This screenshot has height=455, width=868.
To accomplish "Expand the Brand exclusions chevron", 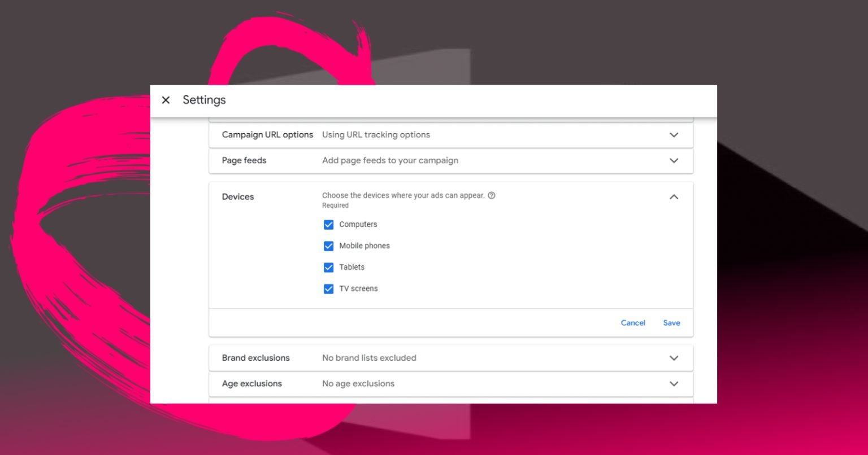I will point(674,358).
